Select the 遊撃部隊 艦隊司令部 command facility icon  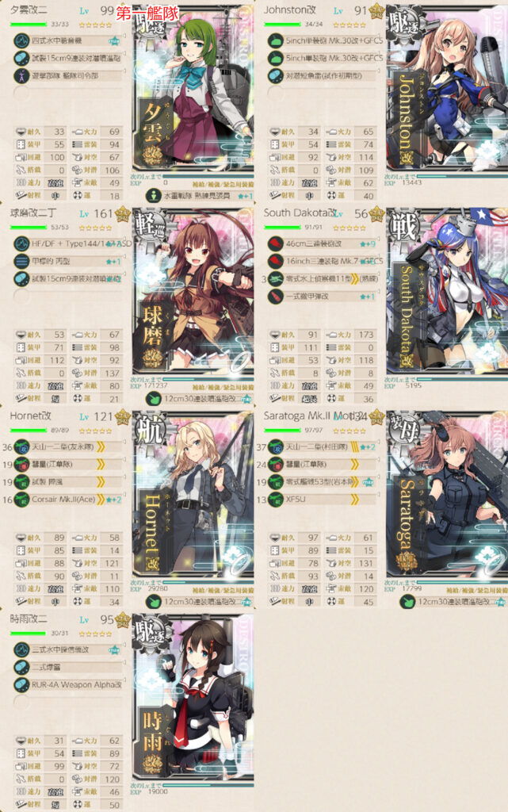(x=21, y=75)
